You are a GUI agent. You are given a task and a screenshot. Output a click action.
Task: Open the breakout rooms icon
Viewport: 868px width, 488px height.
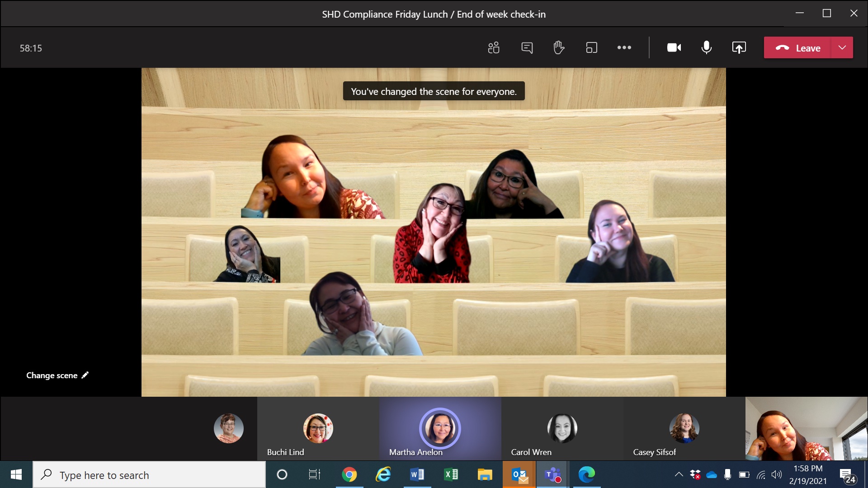point(591,48)
